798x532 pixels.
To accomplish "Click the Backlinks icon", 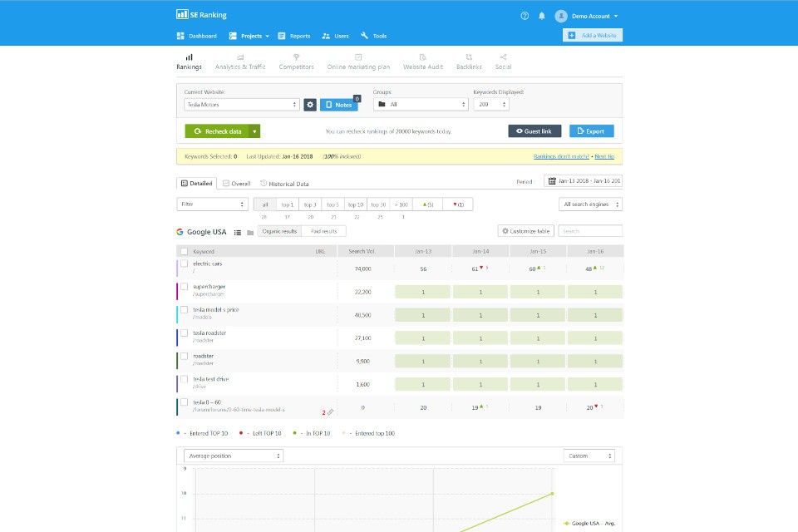I will [469, 57].
